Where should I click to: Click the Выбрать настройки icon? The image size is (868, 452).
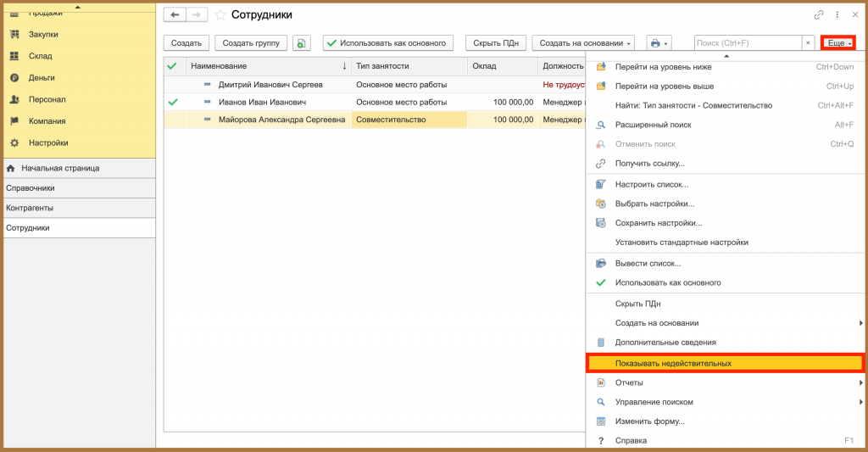click(601, 204)
